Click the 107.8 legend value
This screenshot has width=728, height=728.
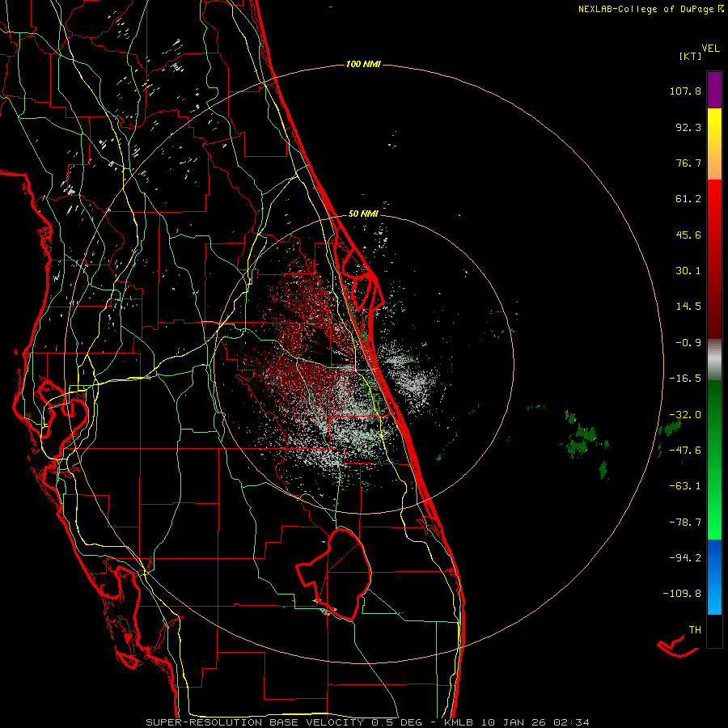pos(685,91)
